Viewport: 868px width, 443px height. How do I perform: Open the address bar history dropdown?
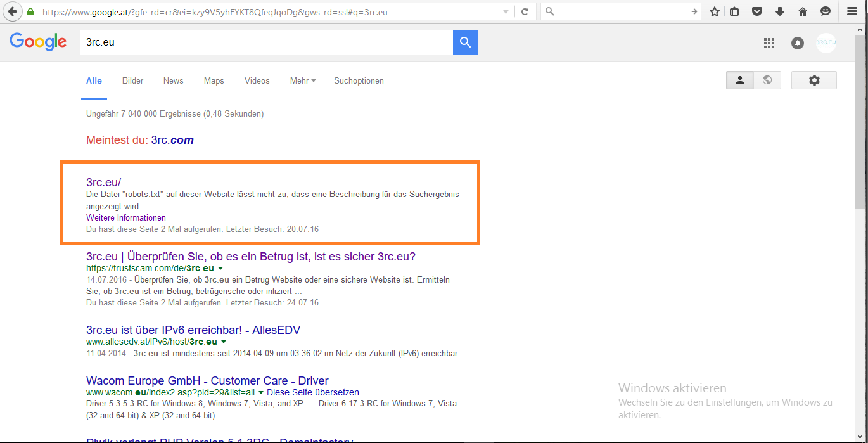coord(506,11)
